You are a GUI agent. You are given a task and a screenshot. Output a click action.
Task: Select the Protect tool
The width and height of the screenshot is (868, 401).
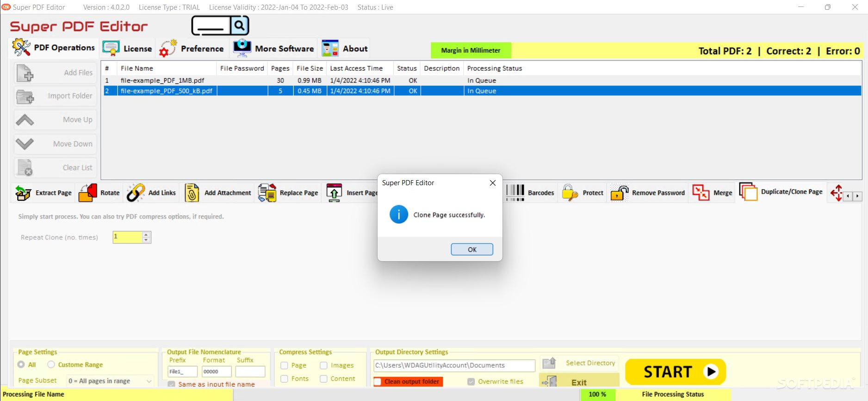(x=583, y=193)
